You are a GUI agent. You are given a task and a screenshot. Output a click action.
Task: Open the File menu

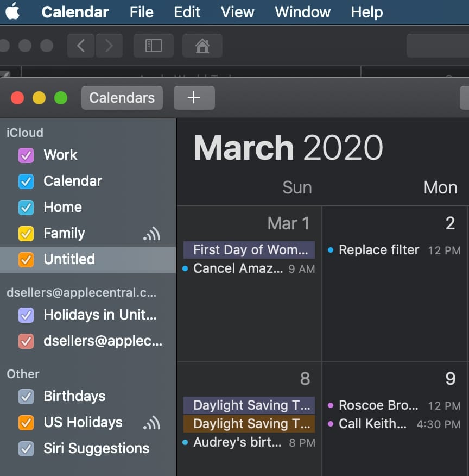(x=141, y=12)
